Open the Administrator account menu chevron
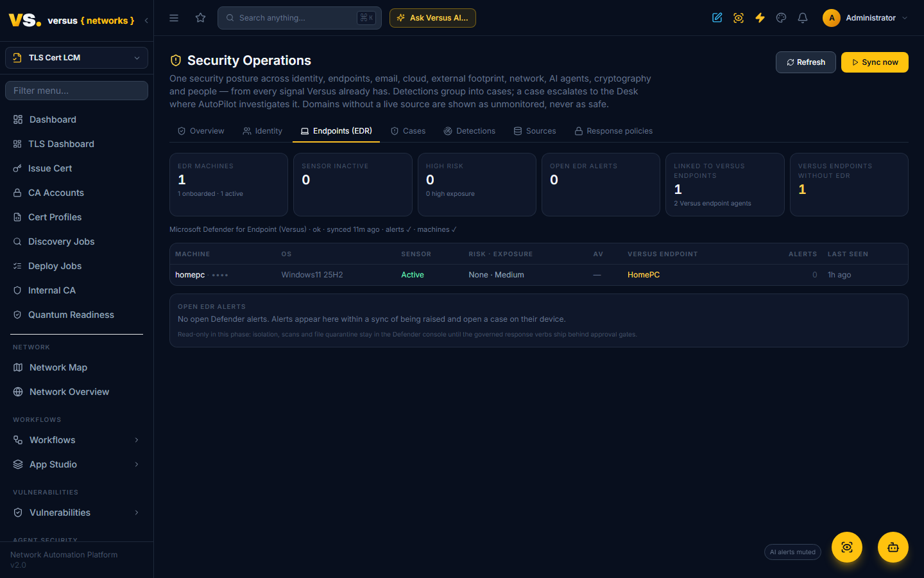Screen dimensions: 924x578 pyautogui.click(x=905, y=18)
